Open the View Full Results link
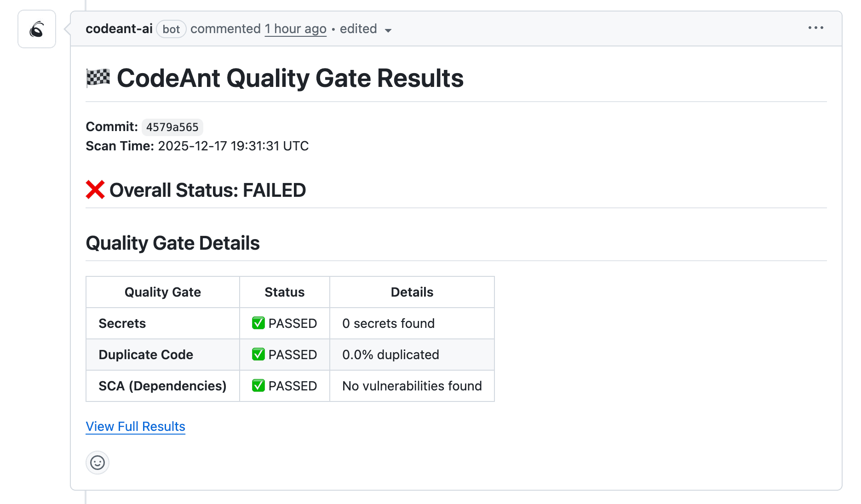 point(136,426)
